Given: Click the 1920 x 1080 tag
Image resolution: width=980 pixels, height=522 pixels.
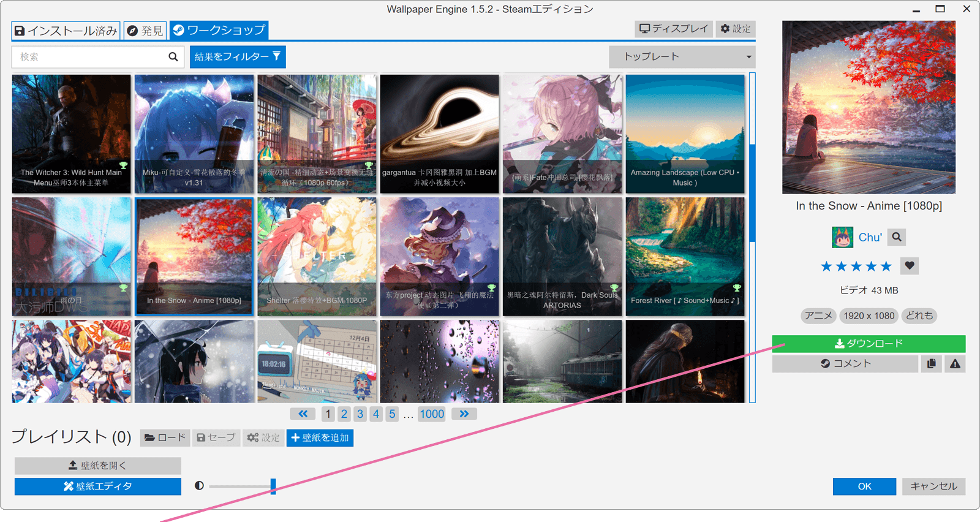Looking at the screenshot, I should (869, 316).
